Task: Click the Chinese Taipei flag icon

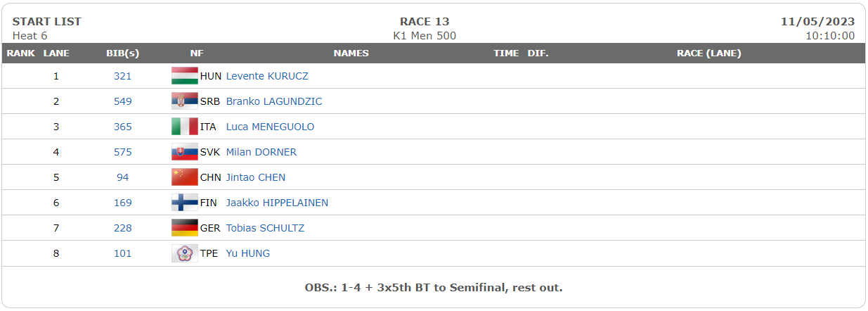Action: [x=185, y=253]
